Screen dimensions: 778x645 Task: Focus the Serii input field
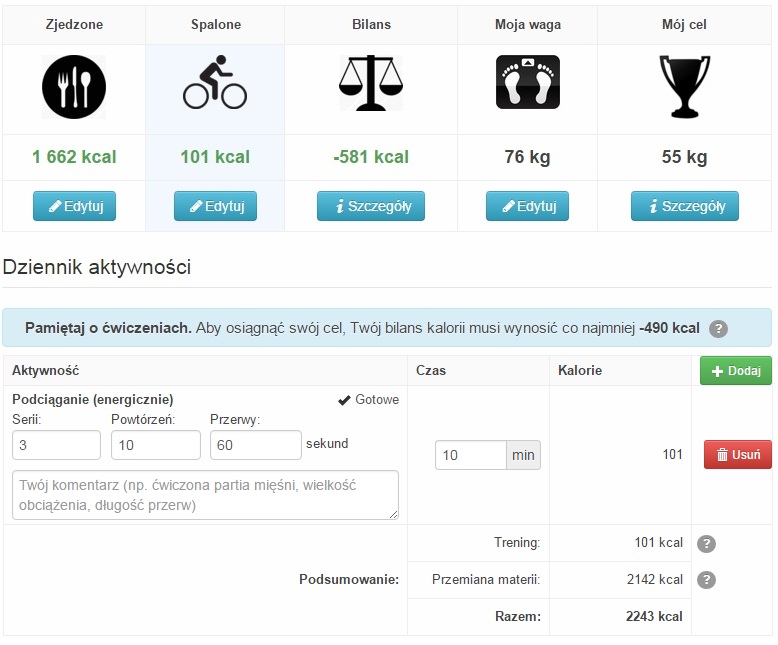(57, 445)
